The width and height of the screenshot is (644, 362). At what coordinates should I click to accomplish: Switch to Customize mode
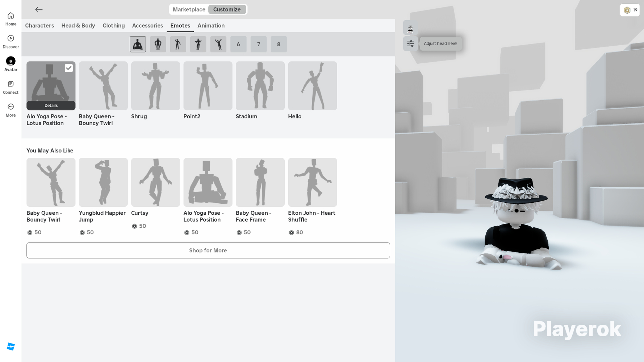click(227, 9)
